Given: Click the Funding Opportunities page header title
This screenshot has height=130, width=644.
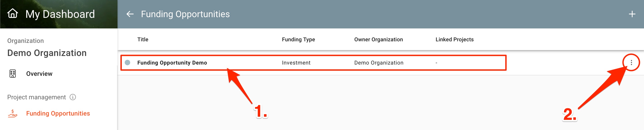Looking at the screenshot, I should coord(185,14).
